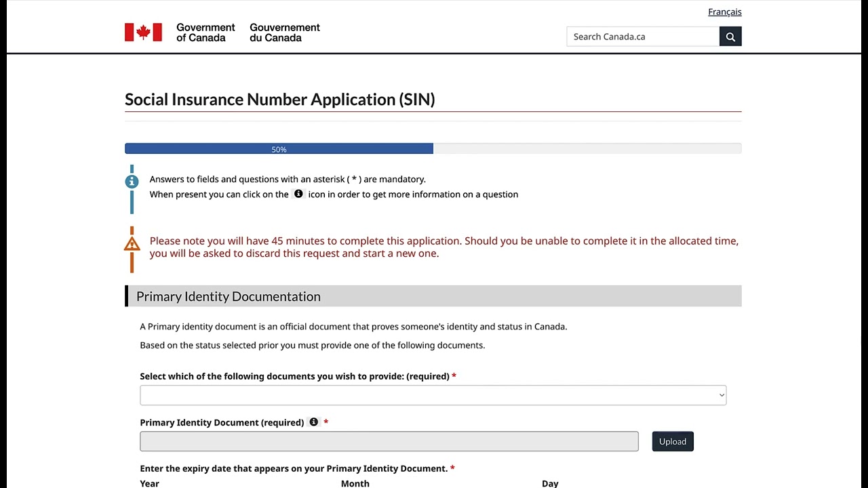Viewport: 868px width, 488px height.
Task: Click the Canadian flag logo
Action: pos(143,32)
